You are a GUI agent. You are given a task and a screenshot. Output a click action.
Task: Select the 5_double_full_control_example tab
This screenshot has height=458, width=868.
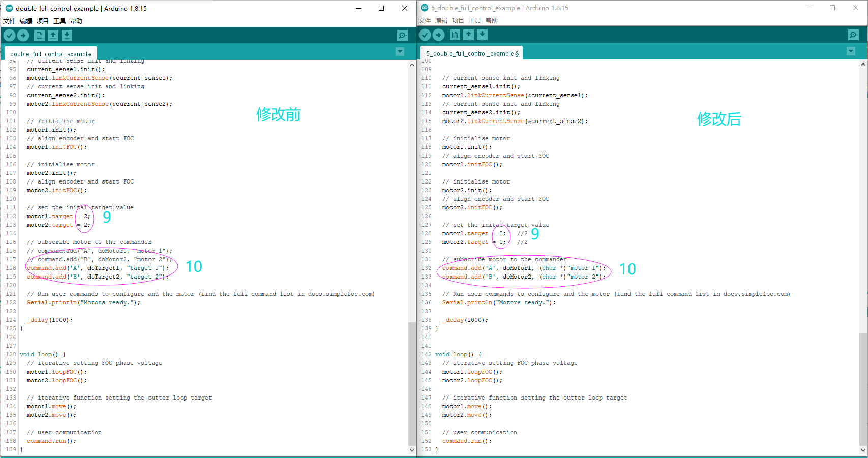[x=471, y=53]
